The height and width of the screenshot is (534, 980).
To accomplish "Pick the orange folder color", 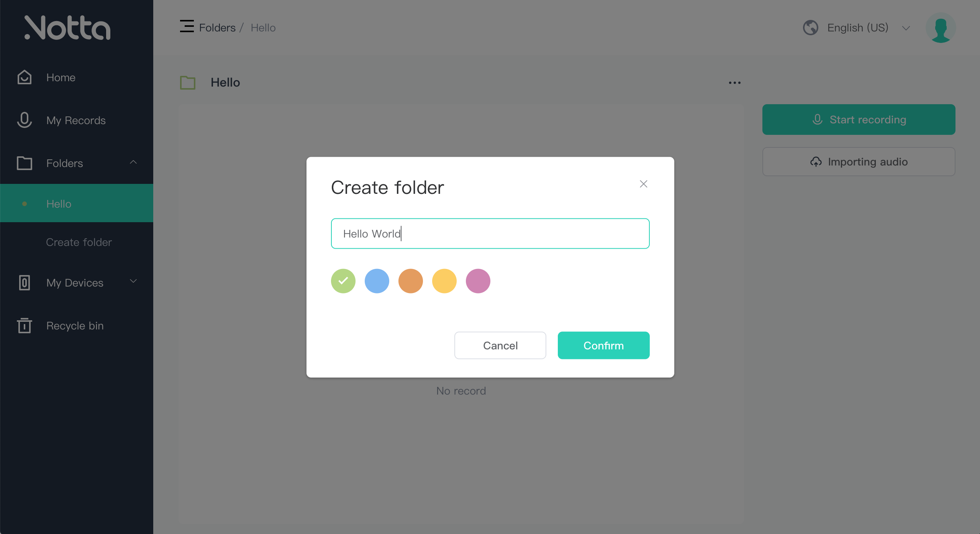I will pyautogui.click(x=410, y=281).
